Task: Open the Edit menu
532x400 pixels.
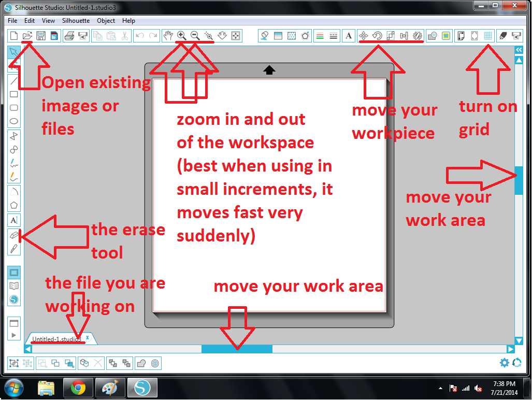Action: (x=30, y=21)
